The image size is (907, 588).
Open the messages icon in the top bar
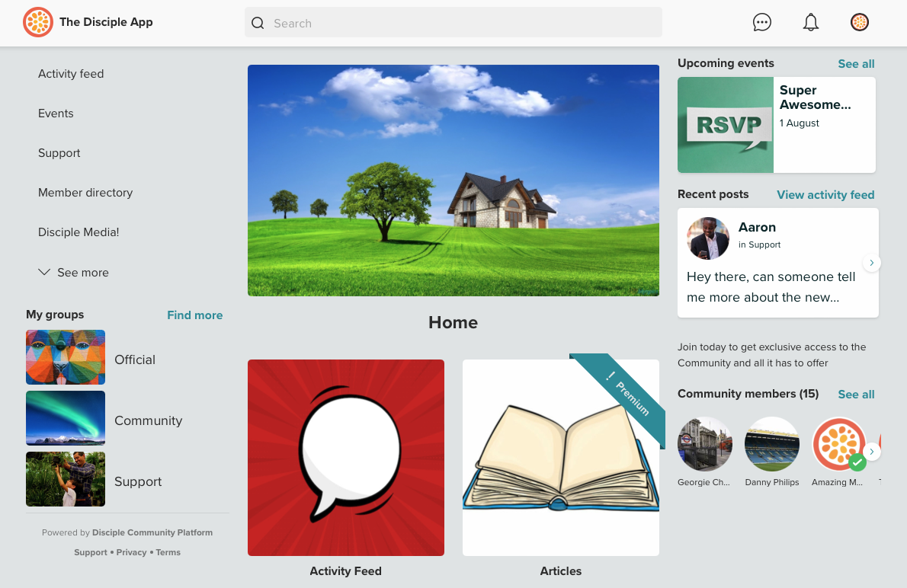[762, 22]
